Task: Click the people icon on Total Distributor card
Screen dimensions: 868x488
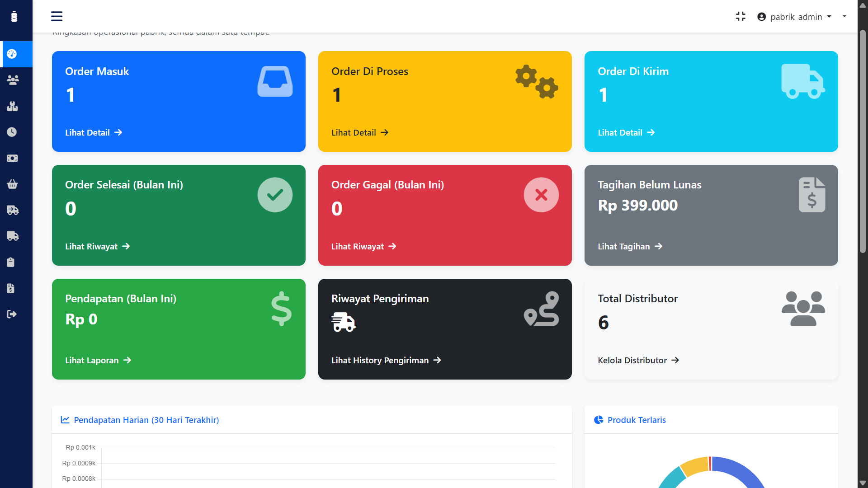Action: tap(803, 309)
